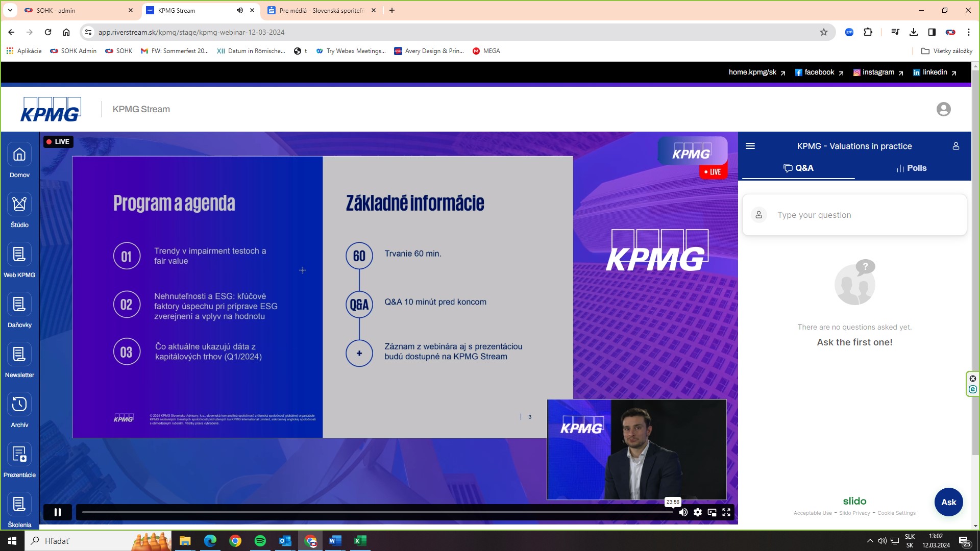Pause the live stream video
Screen dimensions: 980x551
[58, 512]
